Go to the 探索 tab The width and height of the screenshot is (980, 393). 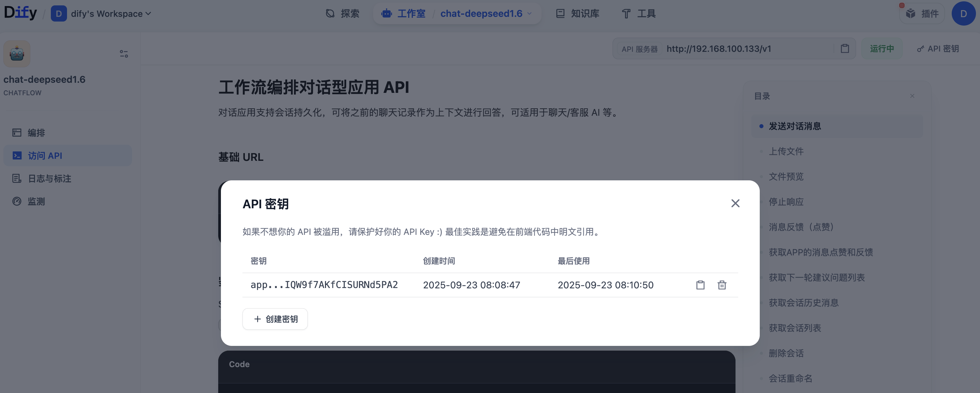click(342, 14)
